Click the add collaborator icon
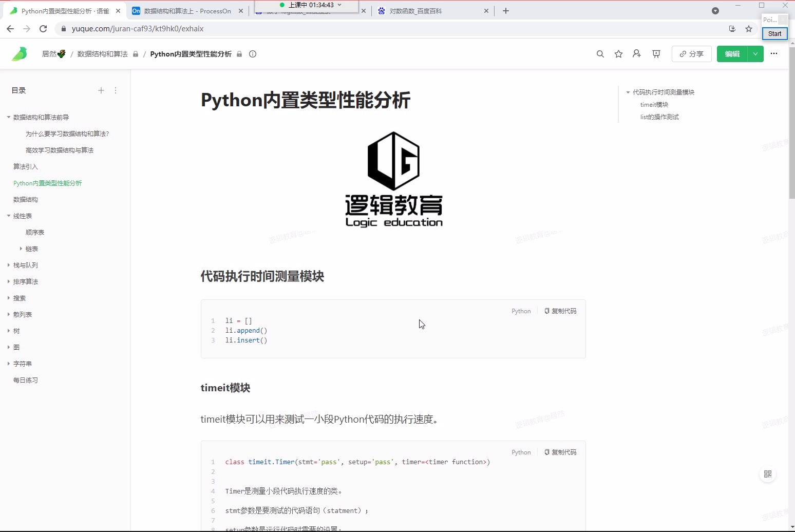The width and height of the screenshot is (795, 532). click(637, 54)
